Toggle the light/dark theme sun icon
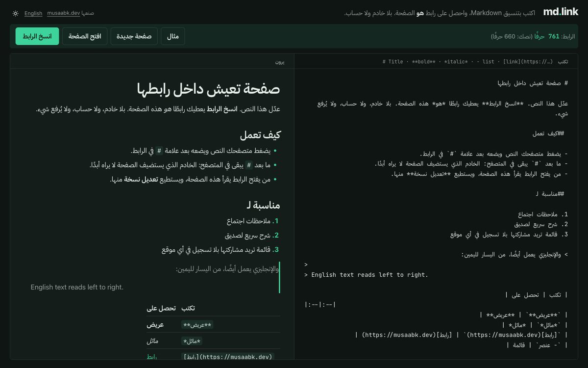This screenshot has height=368, width=588. click(x=16, y=13)
